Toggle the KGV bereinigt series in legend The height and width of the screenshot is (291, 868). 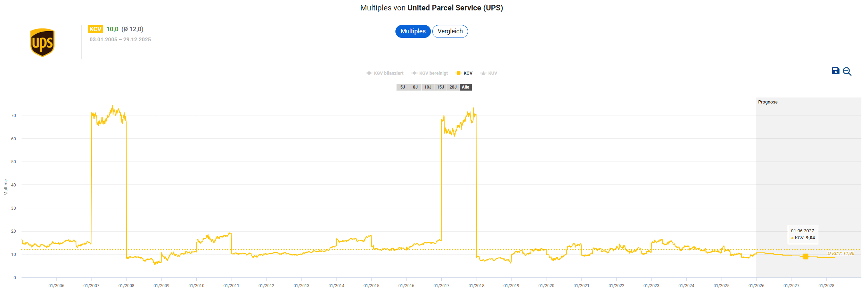(429, 73)
